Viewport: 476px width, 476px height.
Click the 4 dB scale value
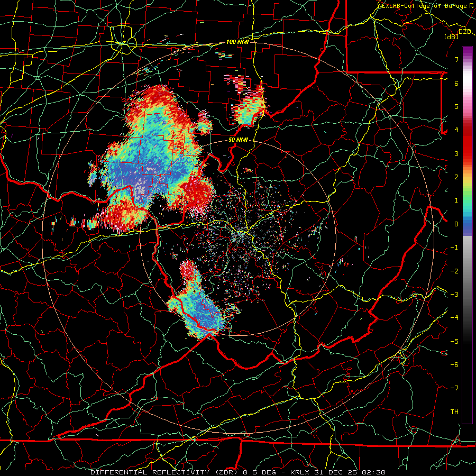pos(456,130)
